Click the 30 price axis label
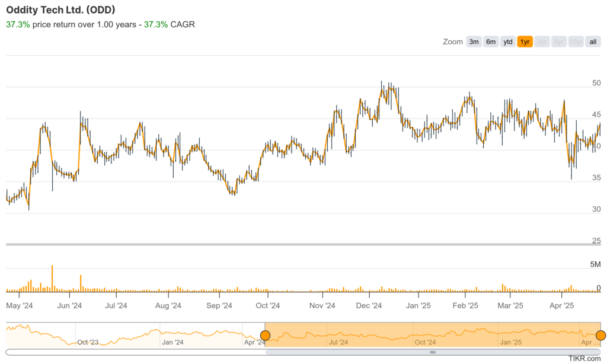Viewport: 607px width, 364px height. pos(596,209)
